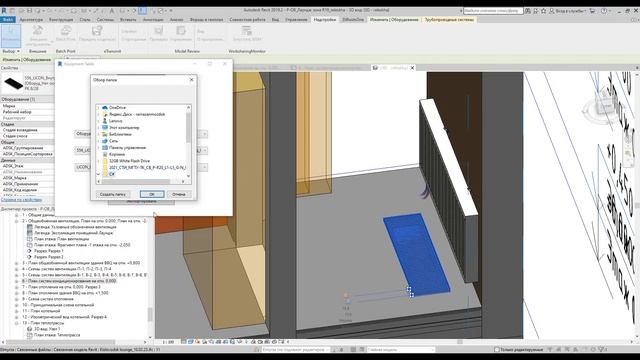640x360 pixels.
Task: Open the Архитектура ribbon tab
Action: pos(31,20)
